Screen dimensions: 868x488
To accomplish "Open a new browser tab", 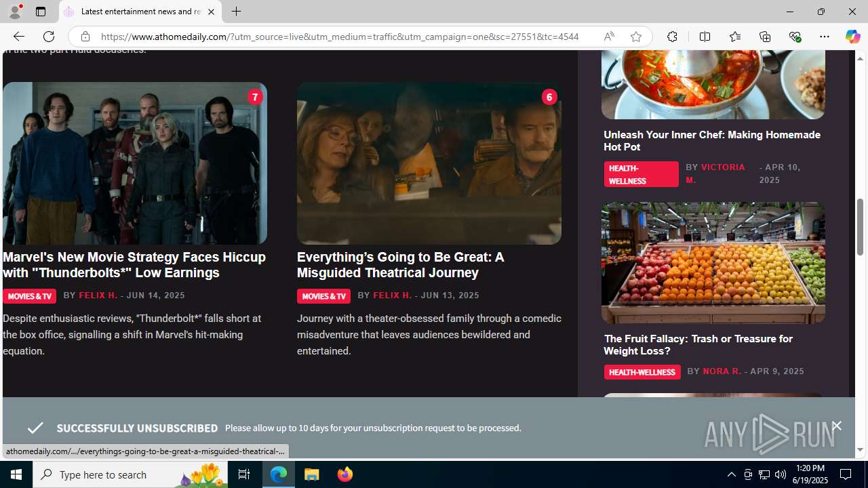I will click(236, 12).
